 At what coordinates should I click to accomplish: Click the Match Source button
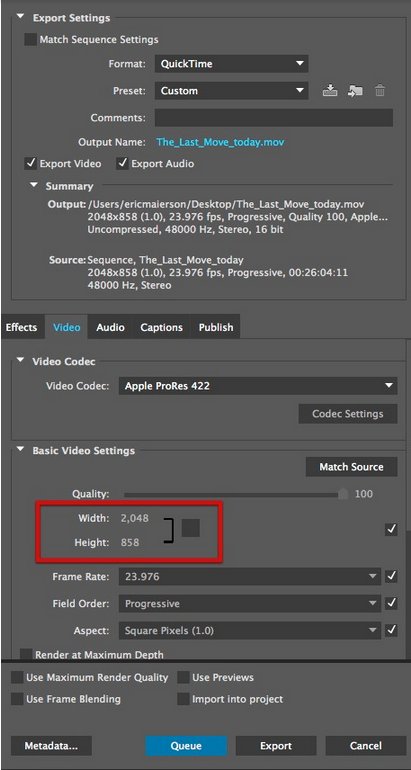coord(352,467)
